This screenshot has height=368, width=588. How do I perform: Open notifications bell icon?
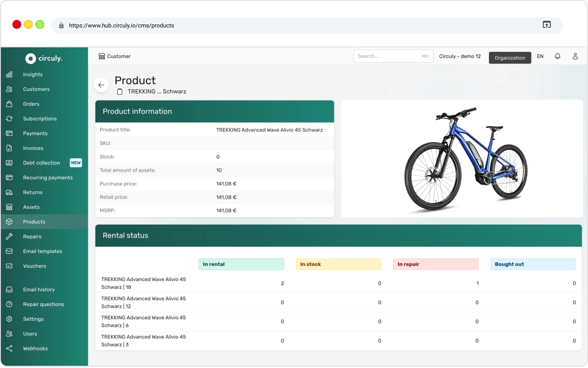point(557,56)
